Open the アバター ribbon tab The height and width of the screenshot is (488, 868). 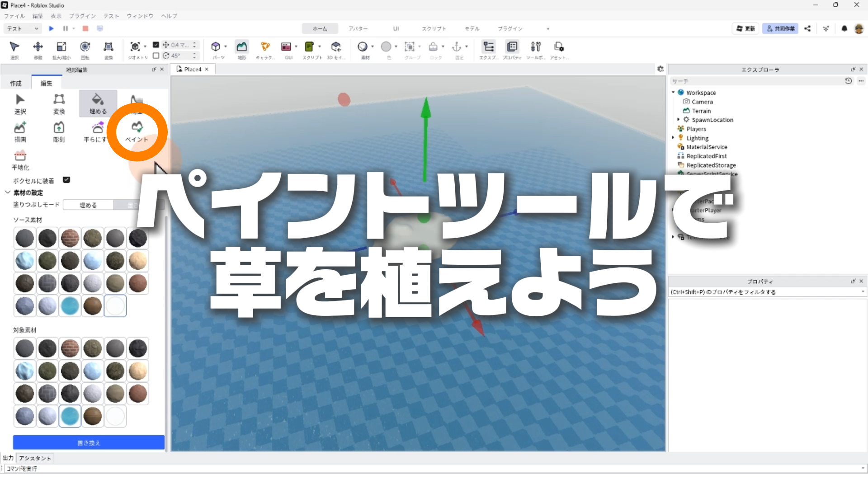[358, 28]
